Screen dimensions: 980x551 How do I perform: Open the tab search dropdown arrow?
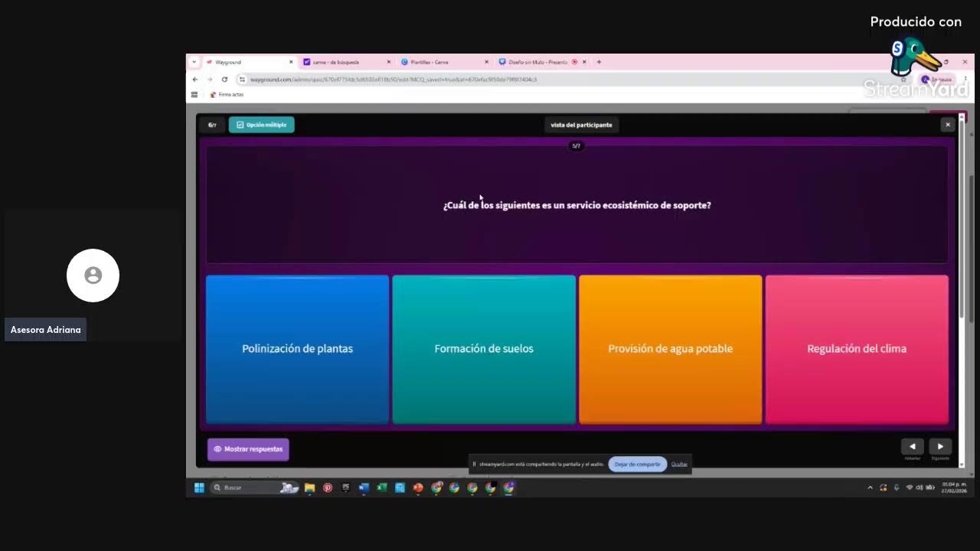(x=194, y=62)
